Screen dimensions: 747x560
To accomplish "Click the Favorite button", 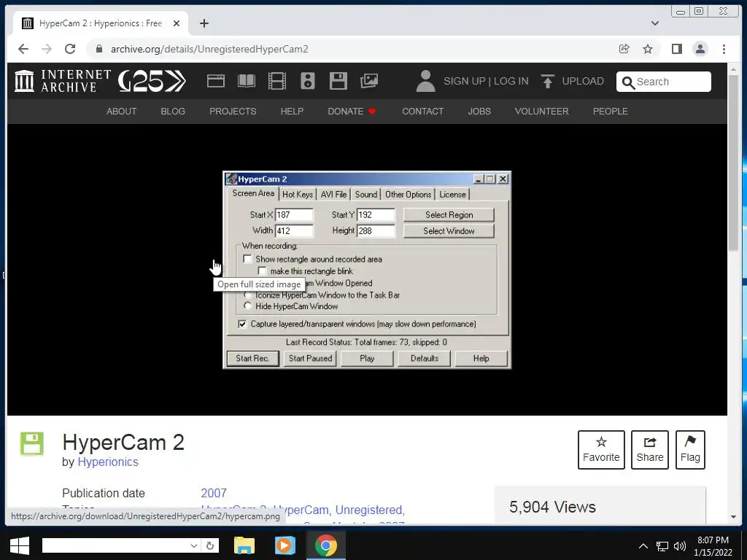I will tap(601, 450).
